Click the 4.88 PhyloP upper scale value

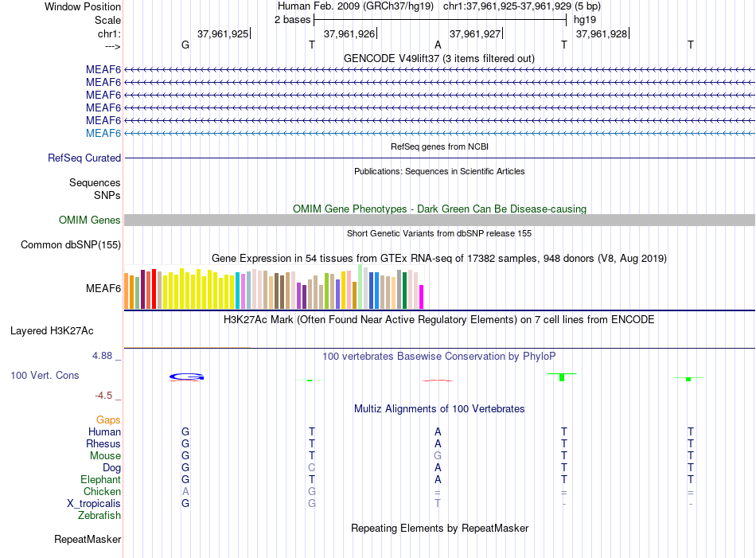[x=102, y=356]
